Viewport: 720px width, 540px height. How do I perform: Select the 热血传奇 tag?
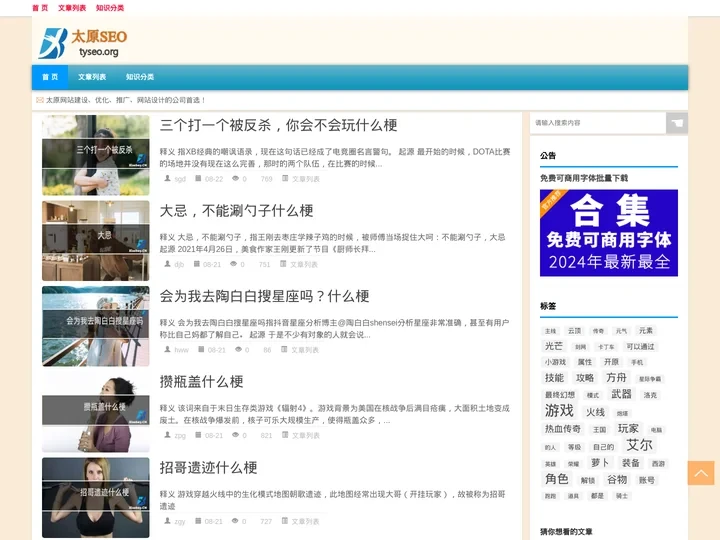(562, 429)
